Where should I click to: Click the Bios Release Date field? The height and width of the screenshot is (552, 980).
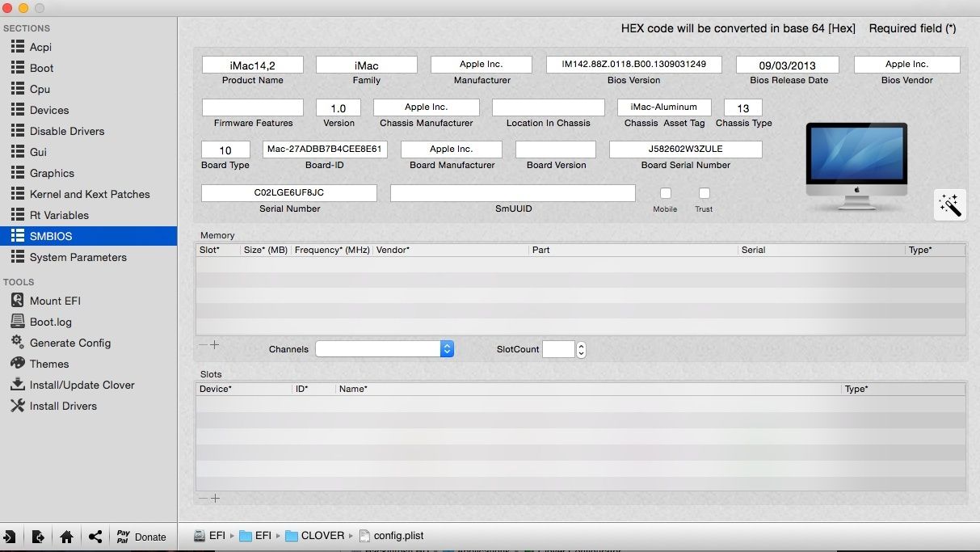[x=788, y=65]
